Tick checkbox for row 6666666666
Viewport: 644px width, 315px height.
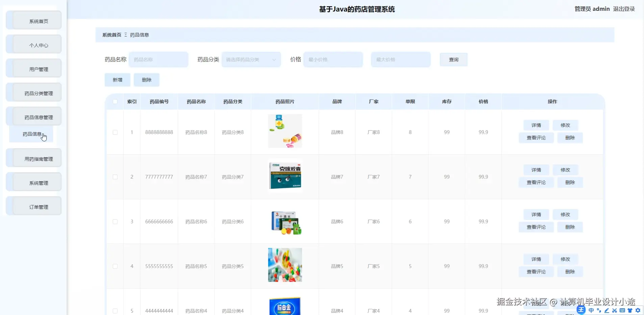tap(115, 221)
